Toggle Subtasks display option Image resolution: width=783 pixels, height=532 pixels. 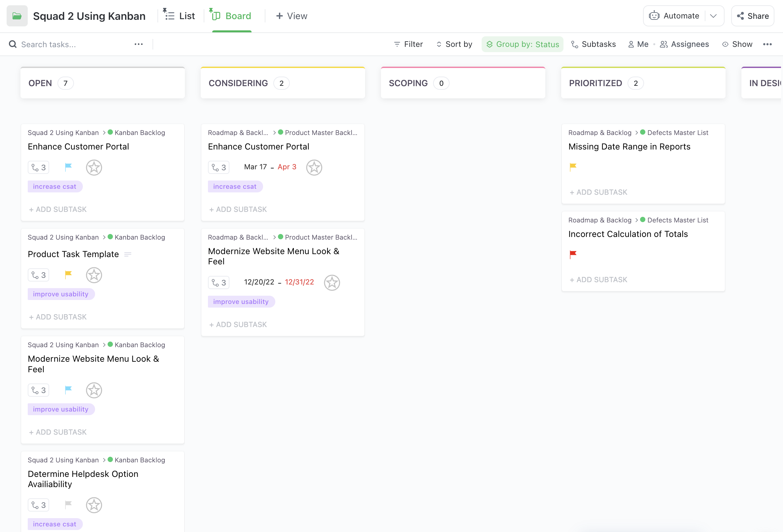point(594,44)
